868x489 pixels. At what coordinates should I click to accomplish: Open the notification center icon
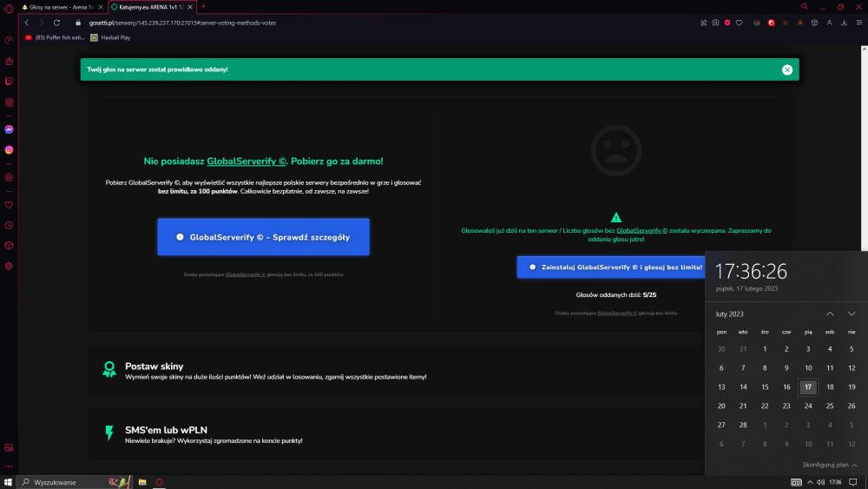(x=853, y=482)
